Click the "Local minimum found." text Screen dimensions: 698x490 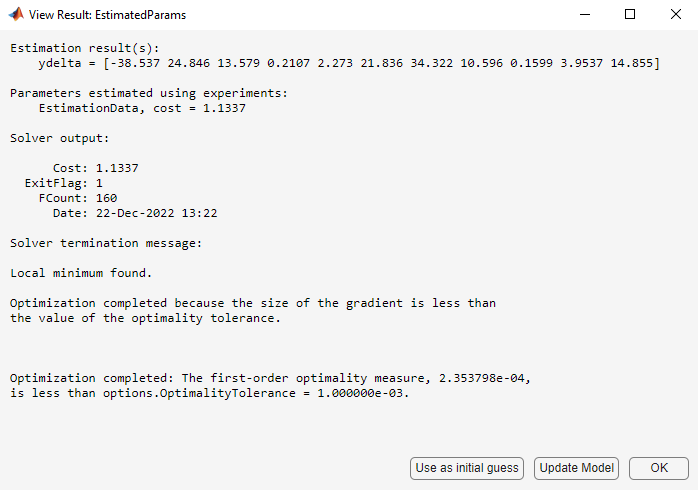click(82, 273)
